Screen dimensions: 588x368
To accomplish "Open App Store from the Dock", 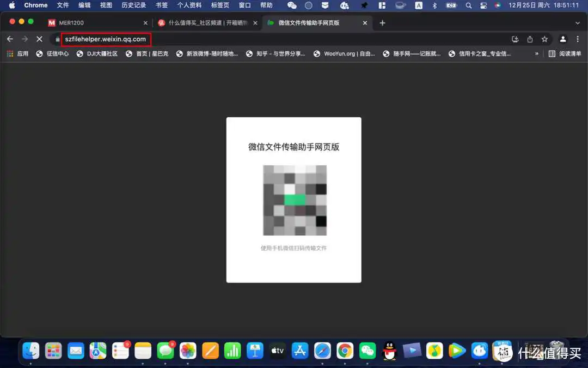I will (x=300, y=351).
